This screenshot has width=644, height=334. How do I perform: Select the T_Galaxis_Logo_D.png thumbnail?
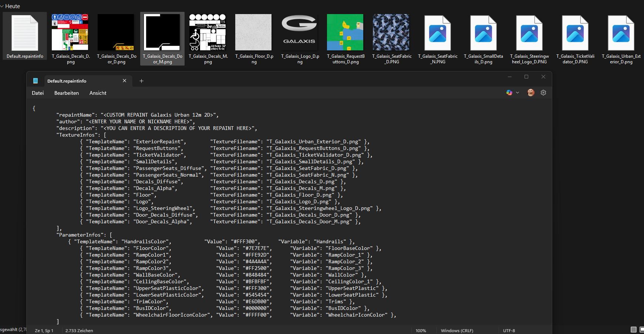299,33
